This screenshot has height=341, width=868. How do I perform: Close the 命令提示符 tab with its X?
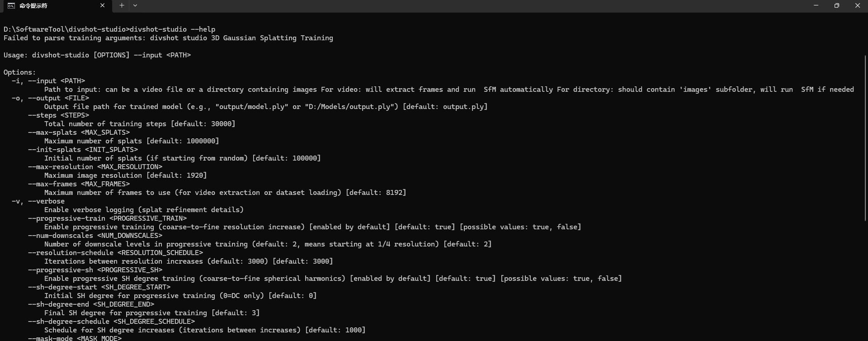tap(103, 5)
